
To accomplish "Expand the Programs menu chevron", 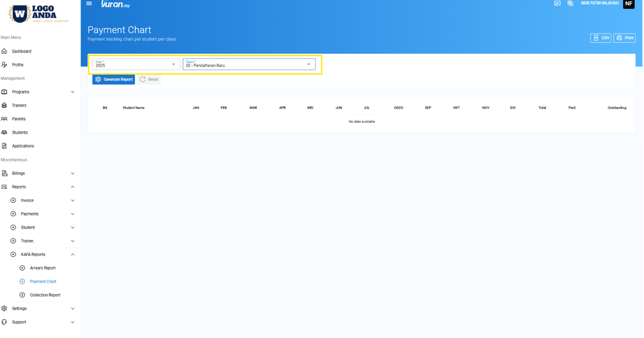I will 73,92.
